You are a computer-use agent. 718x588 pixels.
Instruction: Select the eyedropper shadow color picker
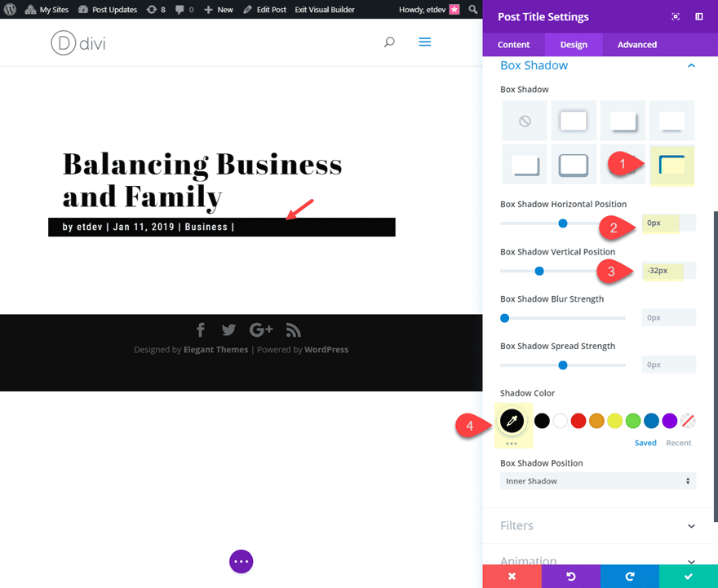[513, 420]
